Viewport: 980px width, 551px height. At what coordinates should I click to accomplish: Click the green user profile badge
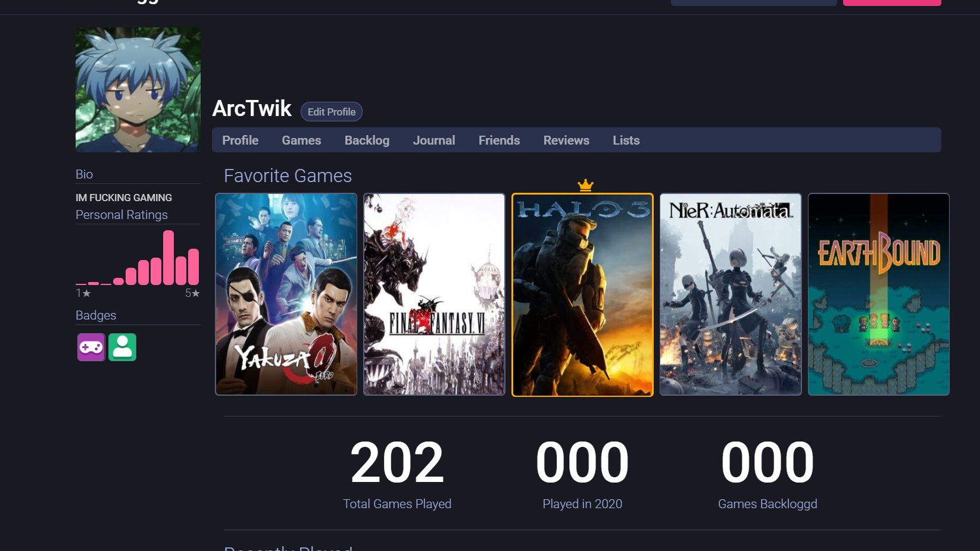pyautogui.click(x=123, y=347)
